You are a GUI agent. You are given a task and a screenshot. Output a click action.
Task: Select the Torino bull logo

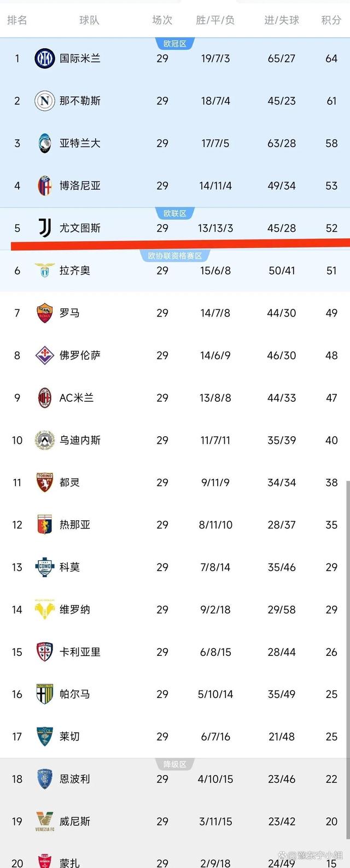(x=44, y=483)
